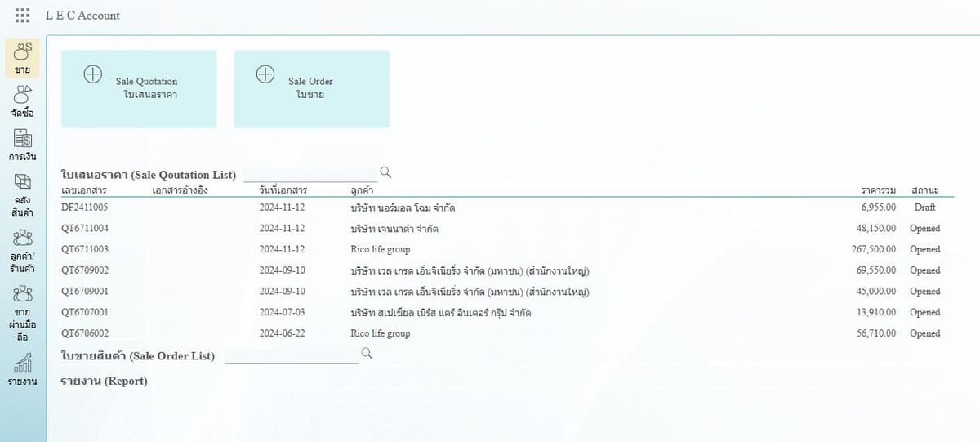Screen dimensions: 980x442
Task: Click the วันที่เอกสาร column header
Action: [x=283, y=190]
